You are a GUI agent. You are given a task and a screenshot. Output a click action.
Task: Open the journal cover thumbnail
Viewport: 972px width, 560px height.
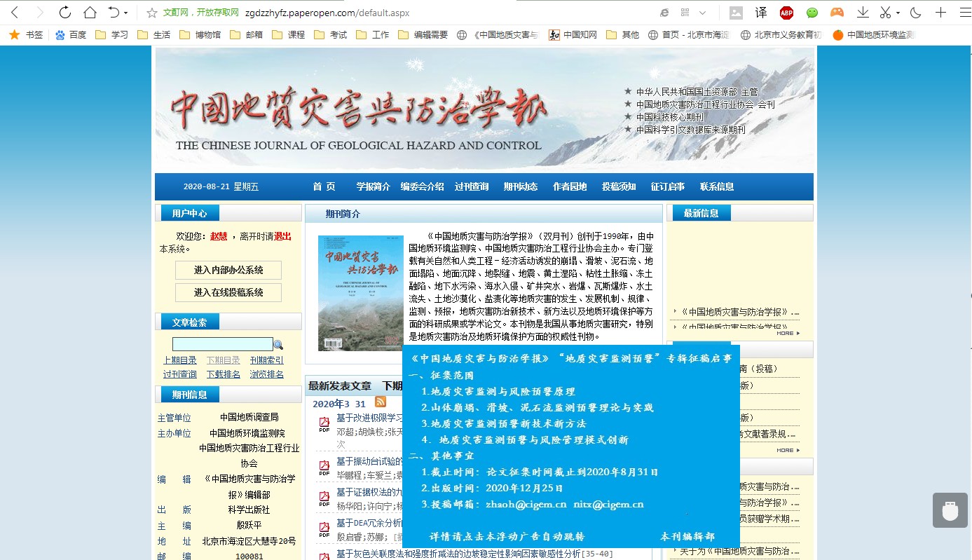[x=361, y=293]
